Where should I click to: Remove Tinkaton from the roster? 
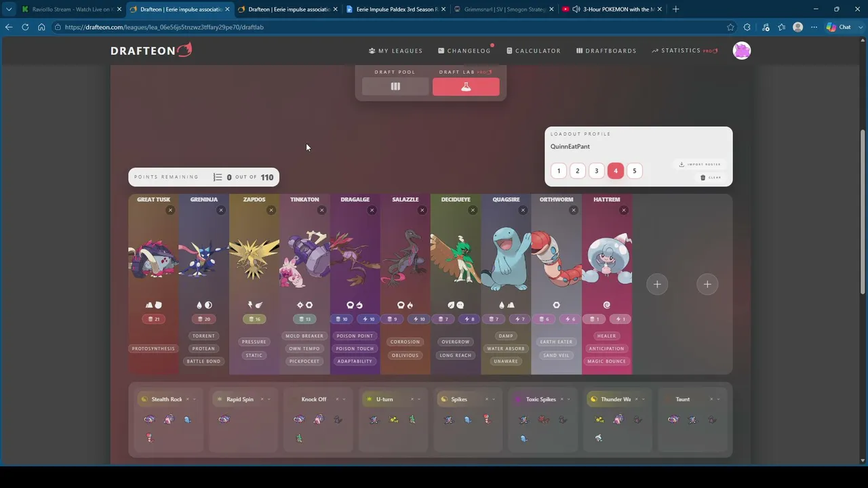click(321, 210)
